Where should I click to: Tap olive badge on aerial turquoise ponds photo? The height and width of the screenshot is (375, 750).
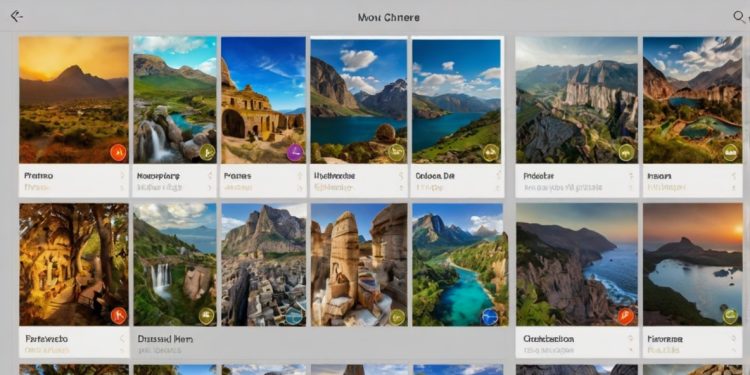[730, 153]
